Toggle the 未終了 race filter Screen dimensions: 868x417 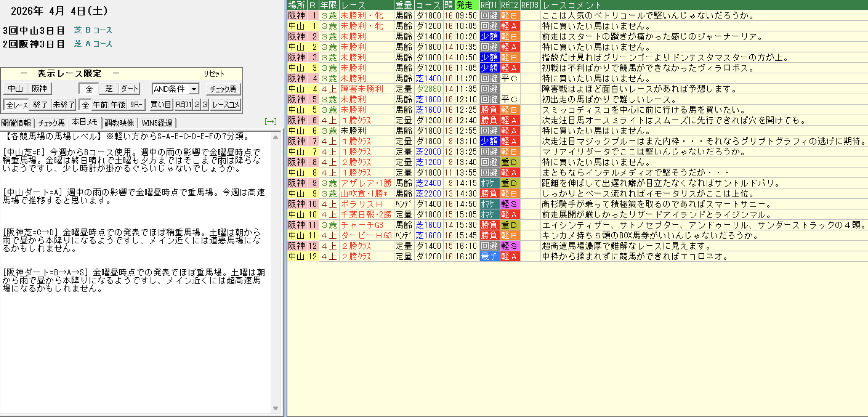pyautogui.click(x=64, y=105)
